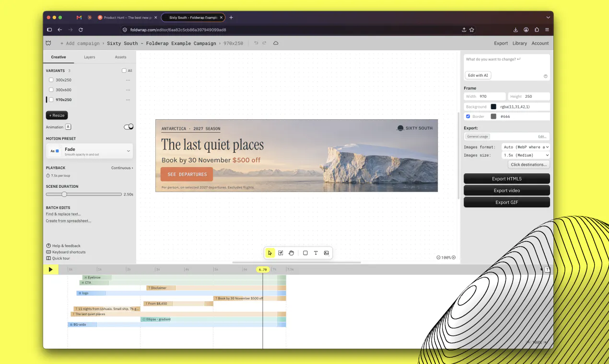Switch to the Layers tab
This screenshot has height=364, width=609.
coord(90,57)
